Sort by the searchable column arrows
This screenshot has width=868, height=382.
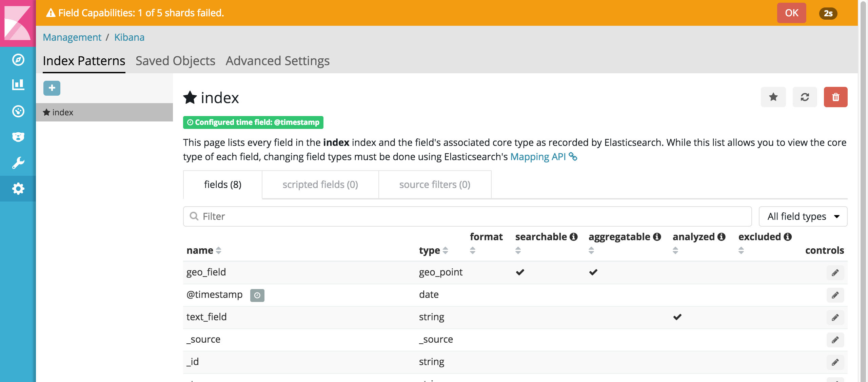pyautogui.click(x=518, y=250)
